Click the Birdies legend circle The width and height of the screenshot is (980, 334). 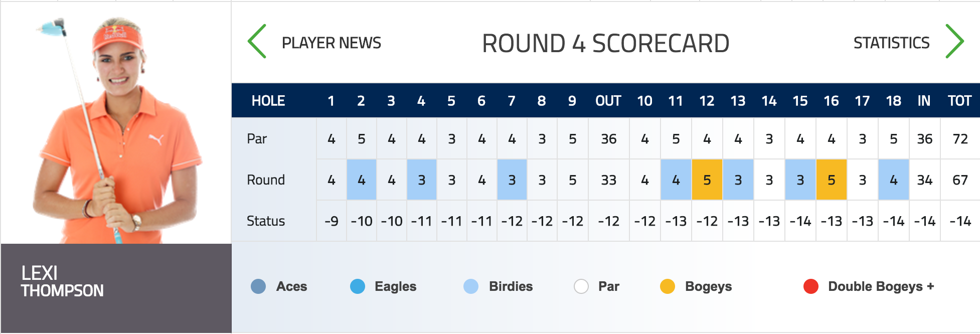coord(471,286)
